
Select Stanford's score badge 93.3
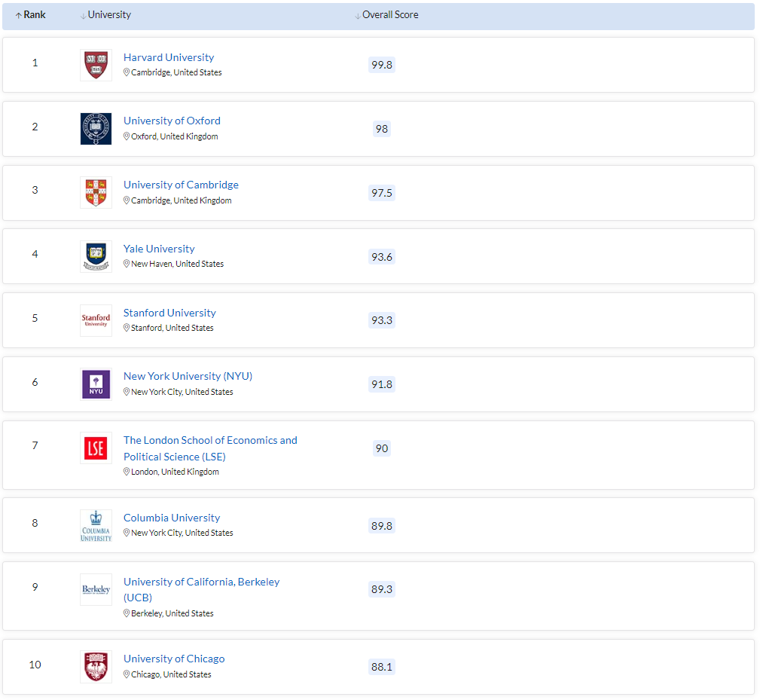tap(382, 320)
